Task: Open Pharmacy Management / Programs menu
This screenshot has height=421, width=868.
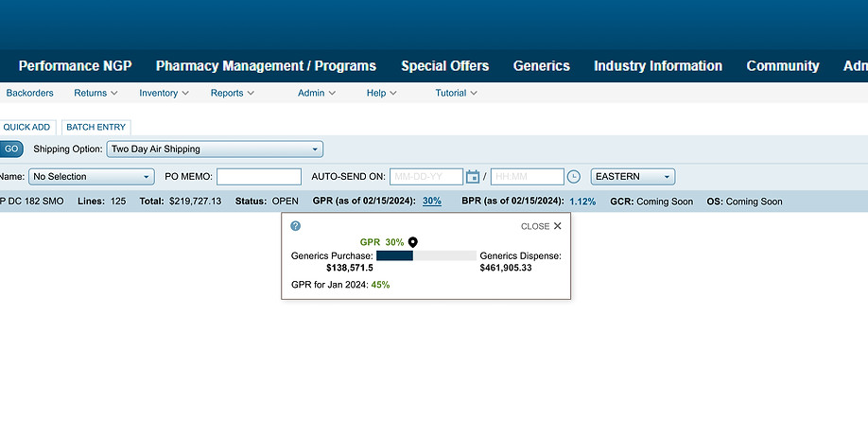Action: pyautogui.click(x=267, y=66)
